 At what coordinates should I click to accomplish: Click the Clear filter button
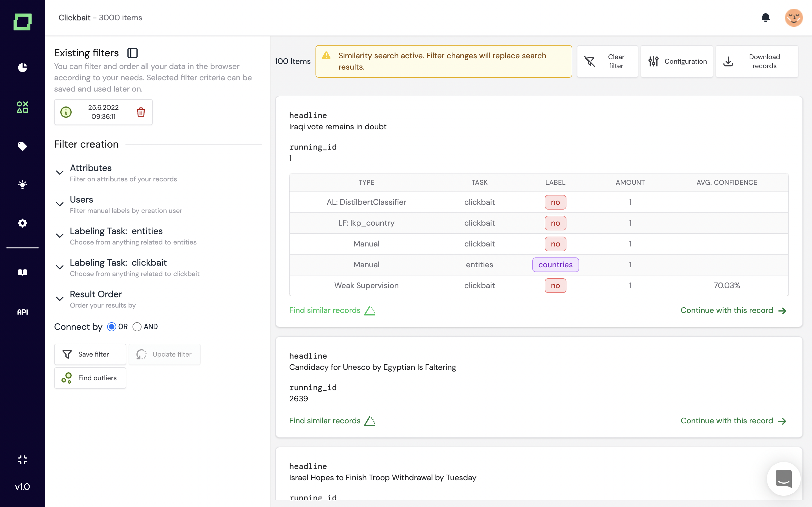tap(607, 61)
